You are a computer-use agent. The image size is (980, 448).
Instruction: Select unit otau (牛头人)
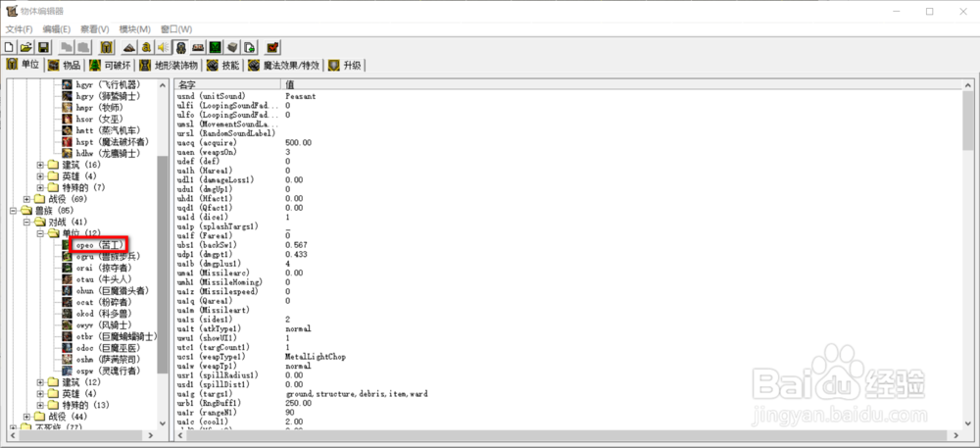pos(103,279)
